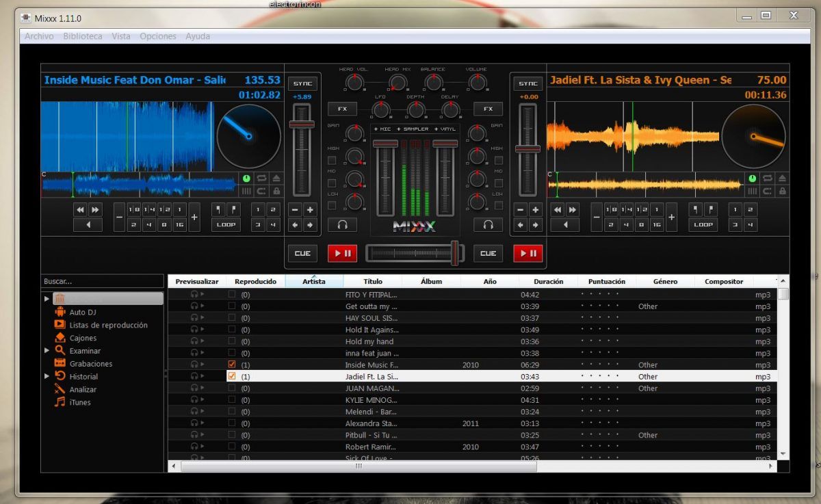Toggle LOW kill box on right channel
The image size is (821, 504).
pyautogui.click(x=497, y=206)
